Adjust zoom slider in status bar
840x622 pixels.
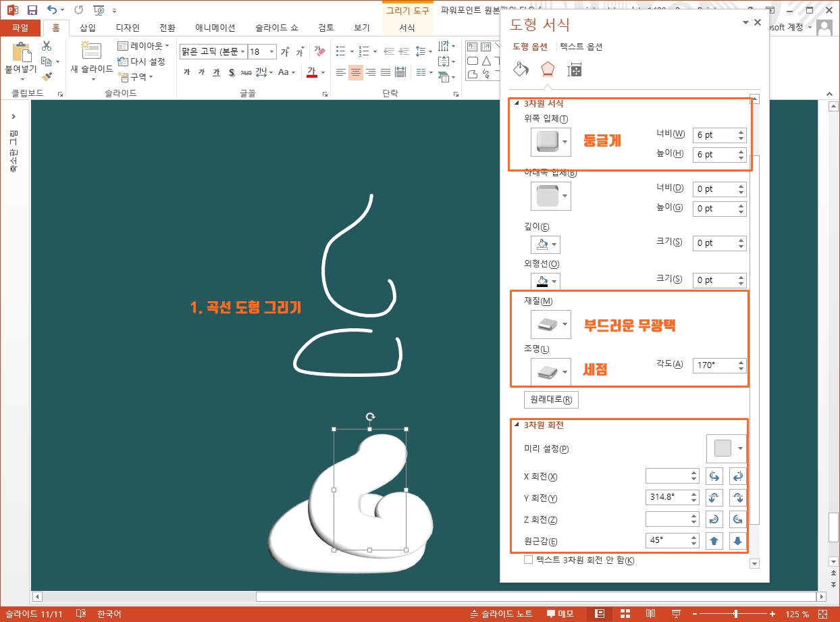(x=735, y=614)
